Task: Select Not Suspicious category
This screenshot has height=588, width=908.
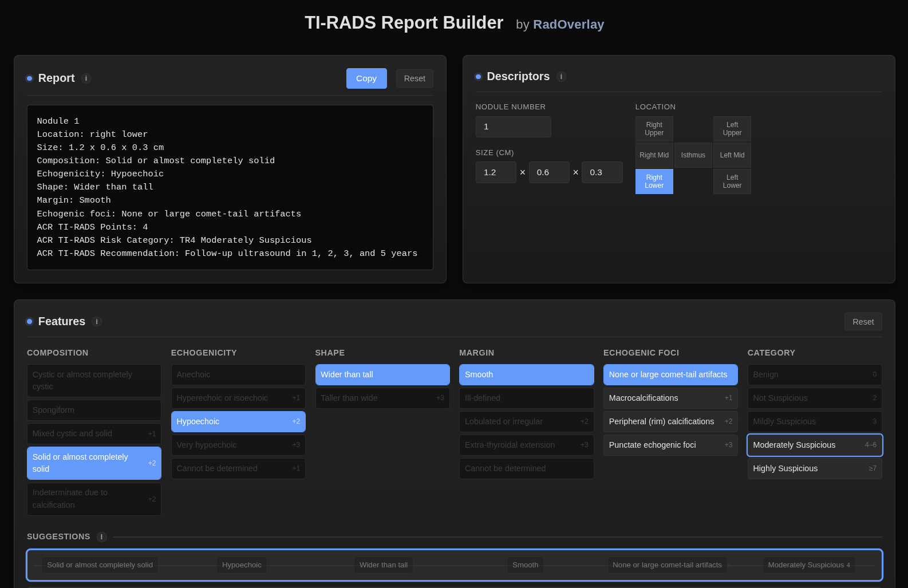Action: click(815, 398)
